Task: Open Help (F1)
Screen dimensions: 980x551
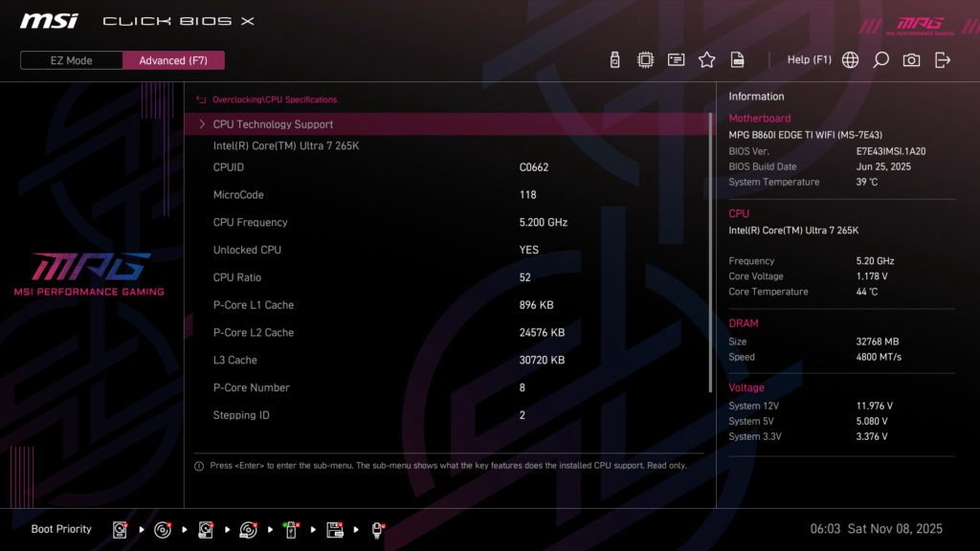Action: 810,59
